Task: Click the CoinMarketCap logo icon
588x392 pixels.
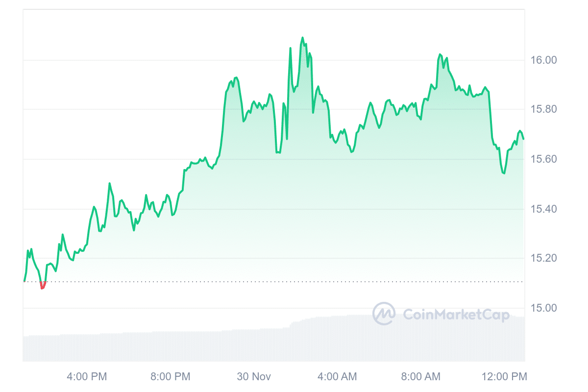Action: click(384, 314)
